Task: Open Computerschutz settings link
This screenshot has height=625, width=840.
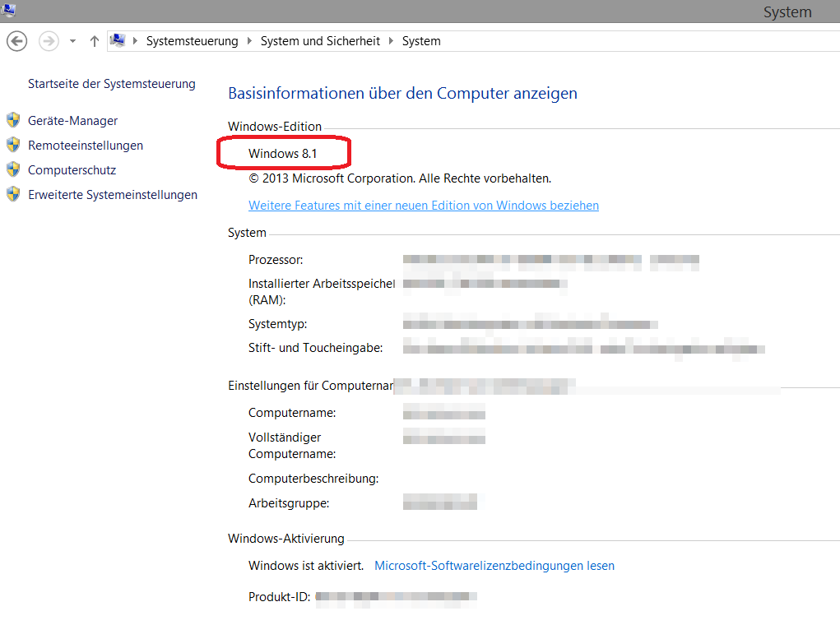Action: [x=72, y=170]
